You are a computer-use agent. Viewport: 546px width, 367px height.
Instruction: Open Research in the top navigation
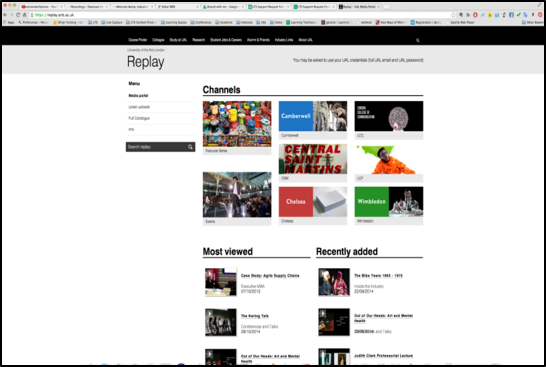click(198, 40)
